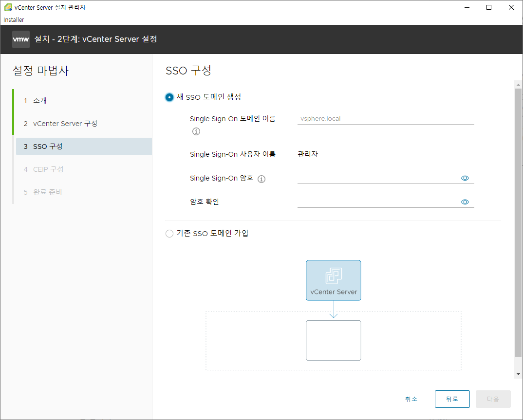Click the vmw logo in the header
The height and width of the screenshot is (420, 523).
click(x=20, y=39)
